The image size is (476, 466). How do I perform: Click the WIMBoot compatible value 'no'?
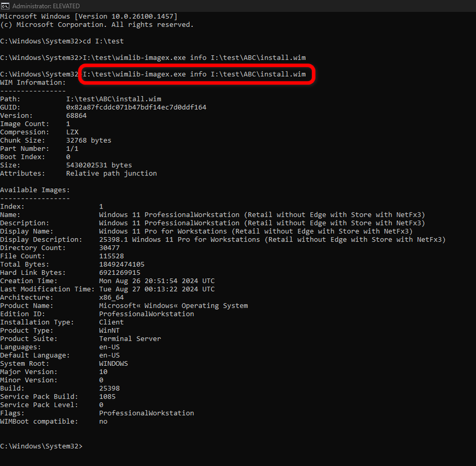point(103,421)
